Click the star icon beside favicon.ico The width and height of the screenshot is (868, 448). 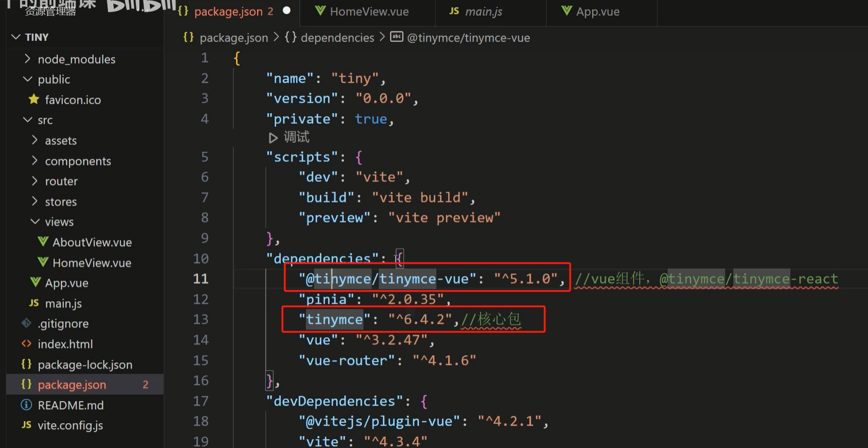[34, 99]
